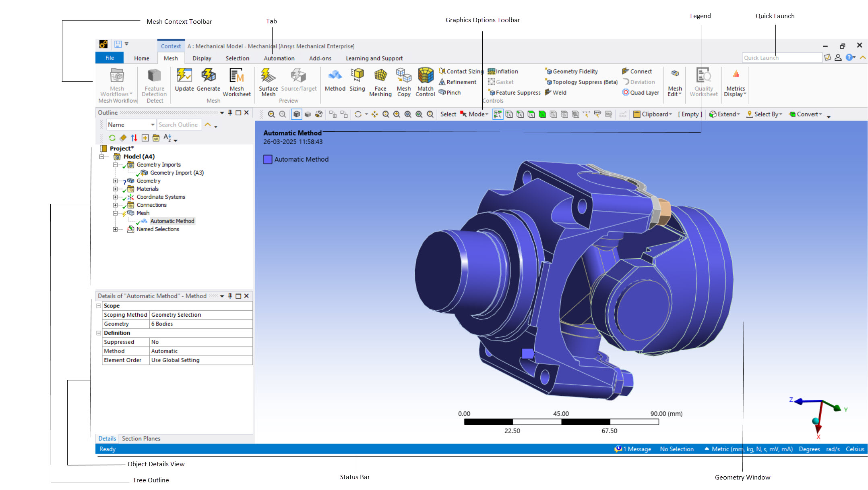Collapse the Scope section in Details
868x490 pixels.
pos(99,305)
